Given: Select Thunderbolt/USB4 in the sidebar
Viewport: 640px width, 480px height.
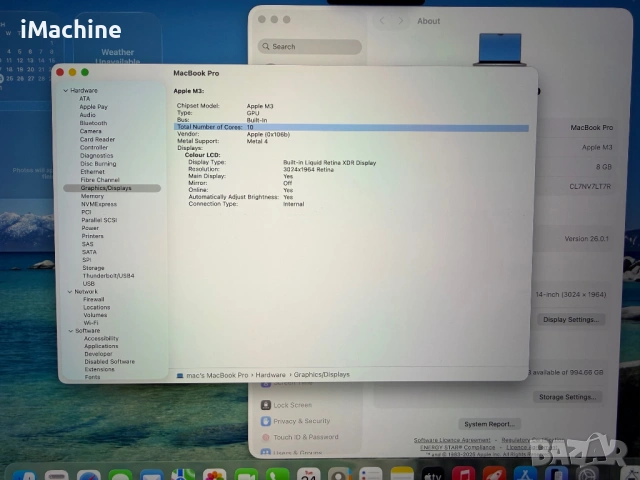Looking at the screenshot, I should pos(109,276).
